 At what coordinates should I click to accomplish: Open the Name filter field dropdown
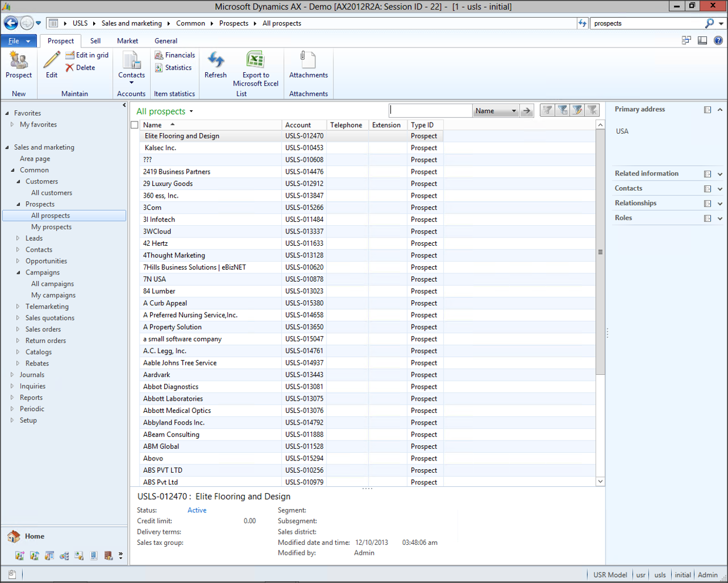click(x=513, y=111)
